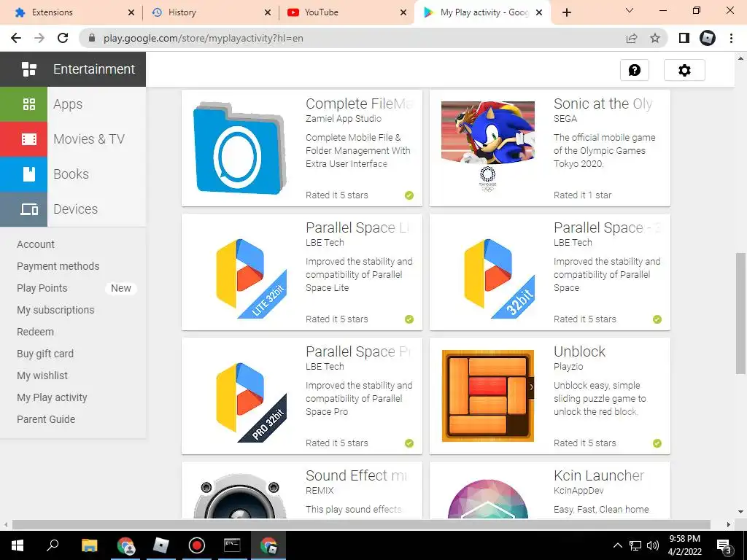Click the Unblock puzzle game thumbnail
This screenshot has width=747, height=560.
tap(488, 396)
